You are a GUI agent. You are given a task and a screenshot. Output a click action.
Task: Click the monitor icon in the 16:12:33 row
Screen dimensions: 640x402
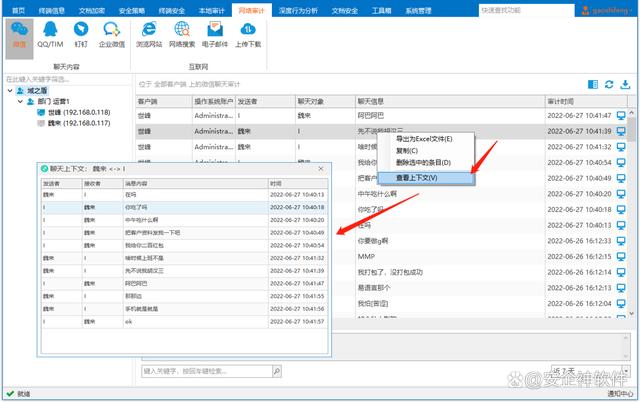[x=621, y=241]
